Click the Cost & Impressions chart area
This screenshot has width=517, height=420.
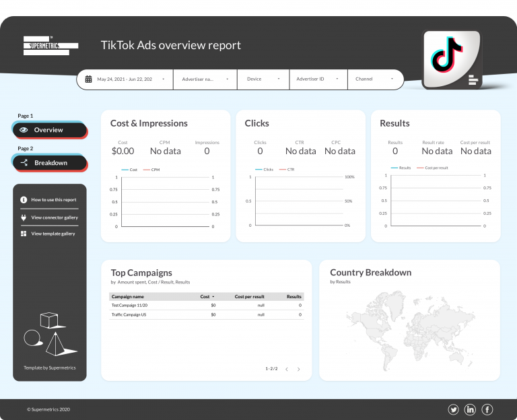165,202
